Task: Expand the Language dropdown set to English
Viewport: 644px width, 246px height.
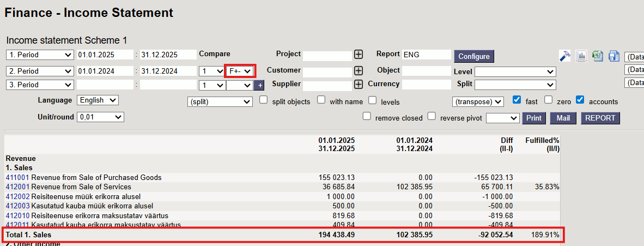Action: [98, 100]
